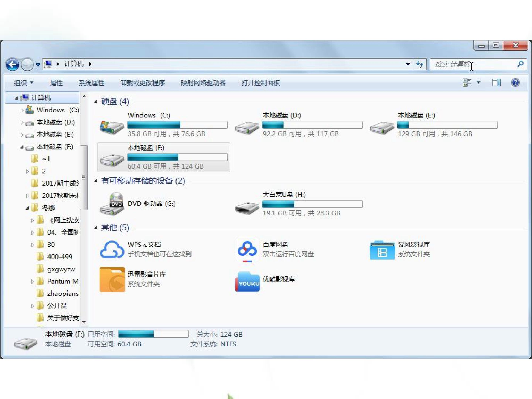Open the 组织 menu
532x399 pixels.
(24, 83)
